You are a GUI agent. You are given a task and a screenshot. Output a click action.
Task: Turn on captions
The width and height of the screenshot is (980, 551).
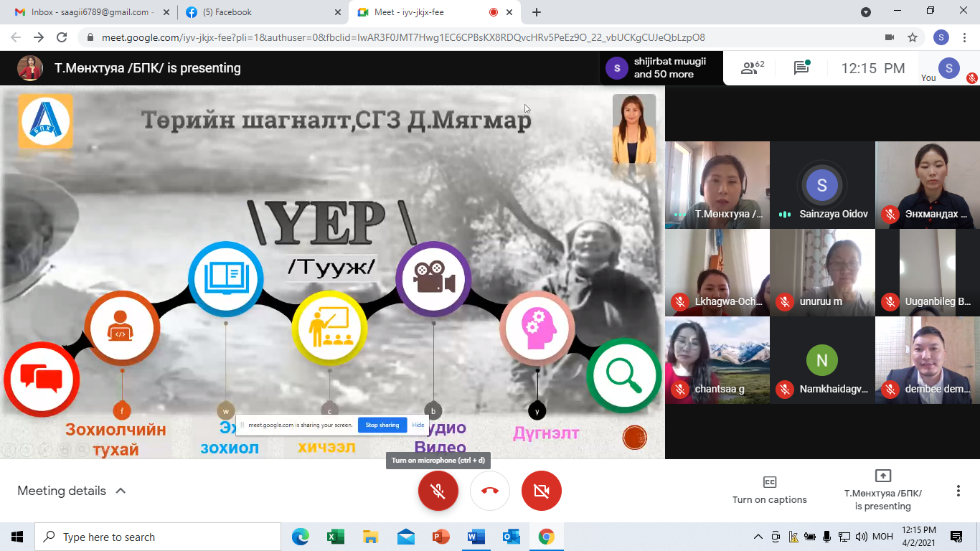769,490
